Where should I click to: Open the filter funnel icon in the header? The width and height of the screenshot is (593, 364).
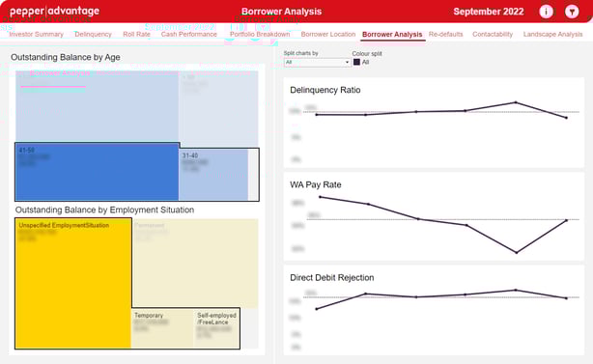(572, 12)
